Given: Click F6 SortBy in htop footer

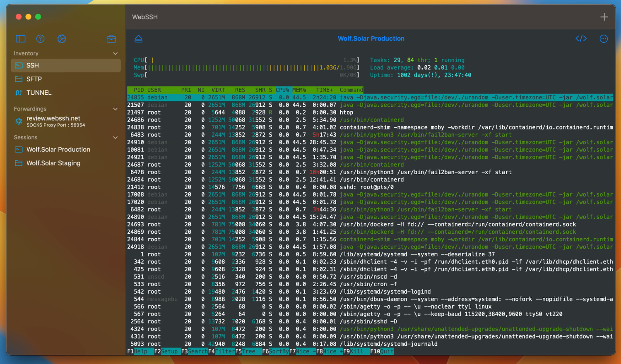Looking at the screenshot, I should coord(275,351).
